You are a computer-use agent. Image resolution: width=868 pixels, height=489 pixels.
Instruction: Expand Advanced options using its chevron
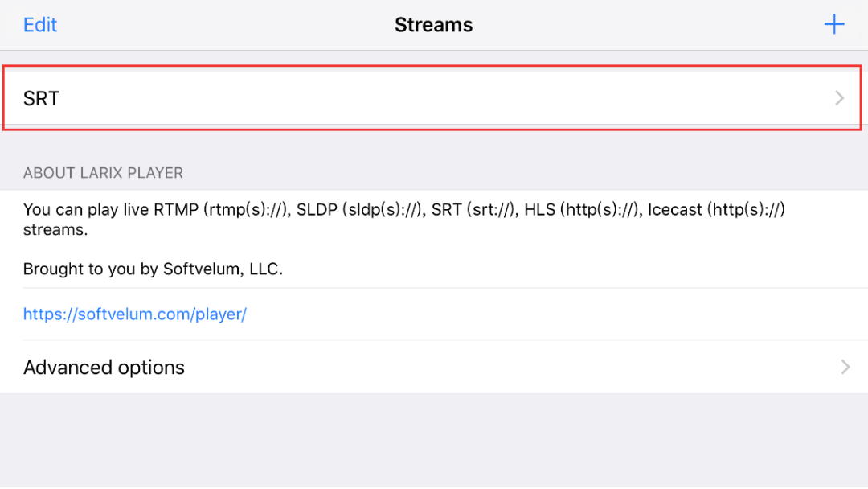pos(845,368)
